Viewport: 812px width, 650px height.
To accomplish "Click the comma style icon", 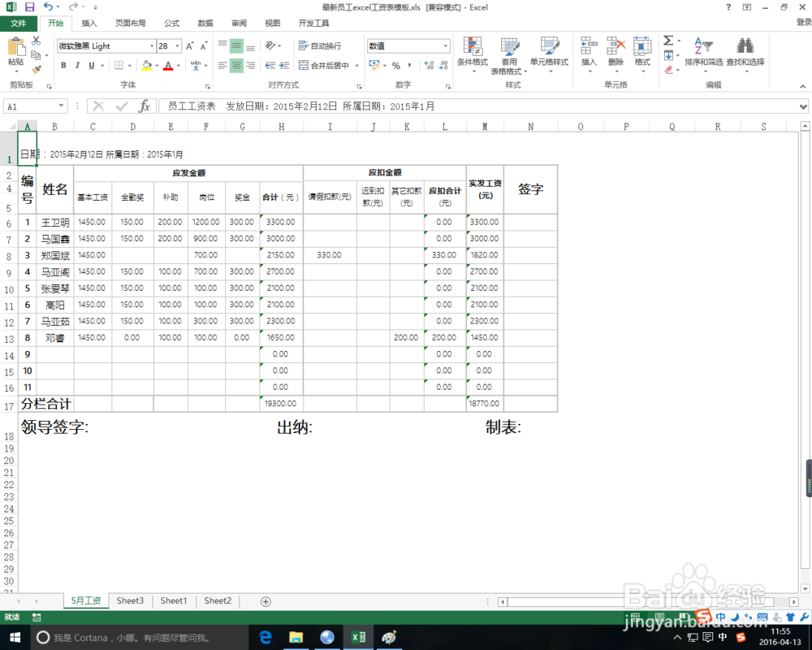I will 409,65.
